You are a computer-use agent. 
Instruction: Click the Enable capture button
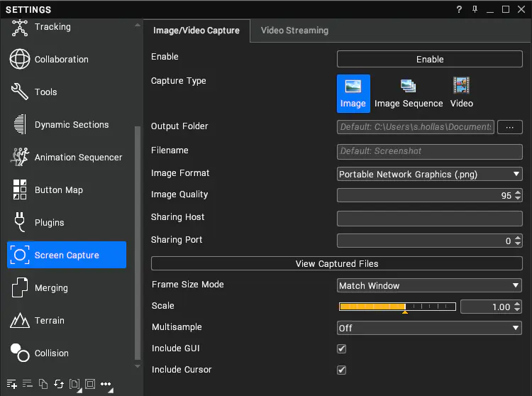[x=430, y=59]
